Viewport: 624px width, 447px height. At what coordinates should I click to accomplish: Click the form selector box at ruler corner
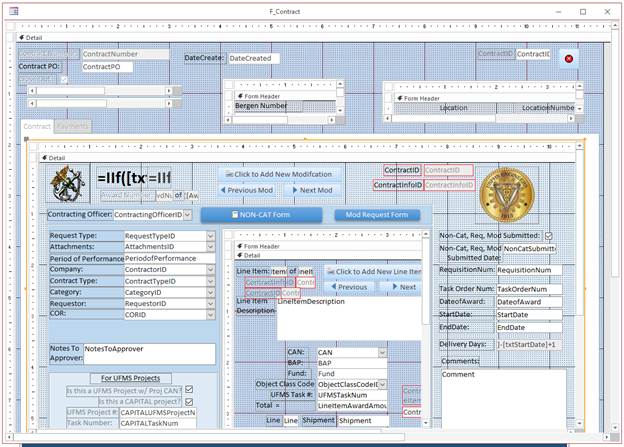[x=11, y=26]
